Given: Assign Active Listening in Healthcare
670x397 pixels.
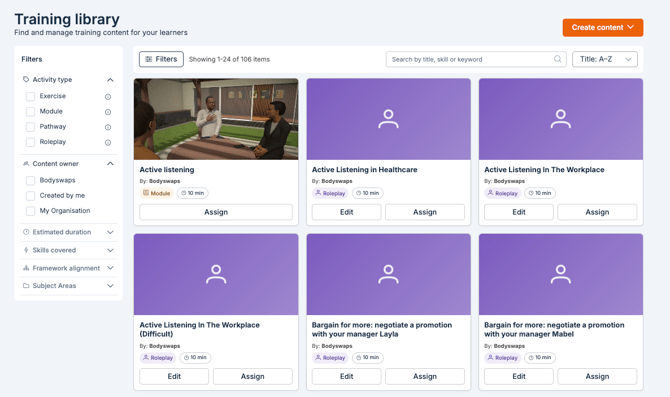Looking at the screenshot, I should click(425, 212).
